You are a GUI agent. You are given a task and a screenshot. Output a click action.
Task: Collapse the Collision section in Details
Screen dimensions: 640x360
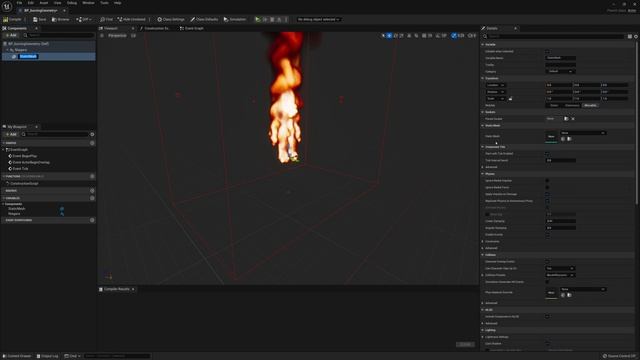coord(483,255)
